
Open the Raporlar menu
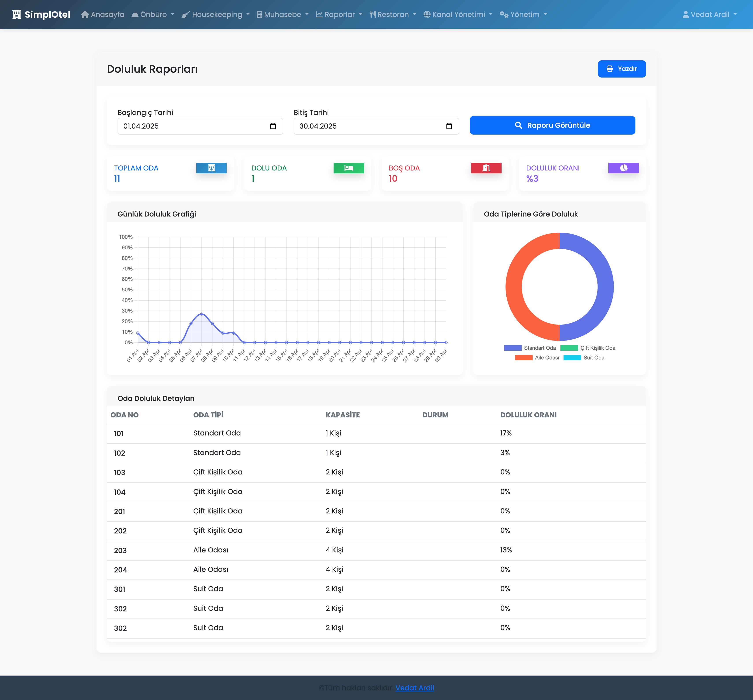click(339, 14)
